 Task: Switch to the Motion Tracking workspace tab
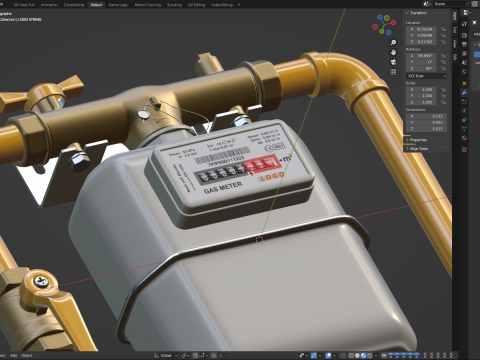tap(148, 5)
